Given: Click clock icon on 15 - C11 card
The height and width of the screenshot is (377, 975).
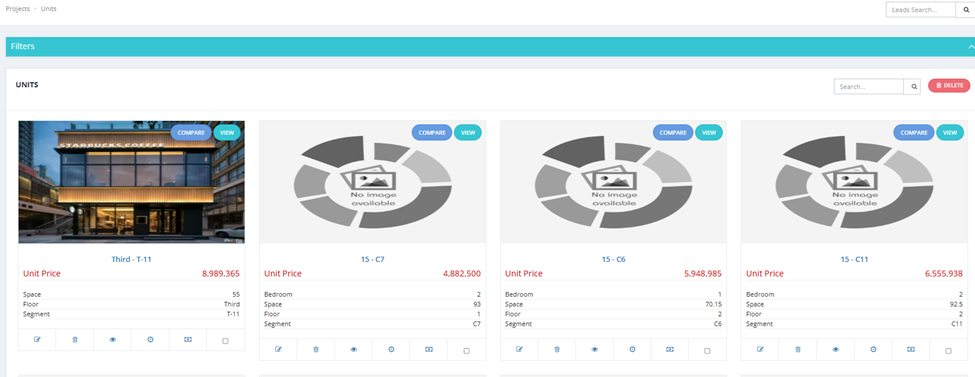Looking at the screenshot, I should 873,350.
